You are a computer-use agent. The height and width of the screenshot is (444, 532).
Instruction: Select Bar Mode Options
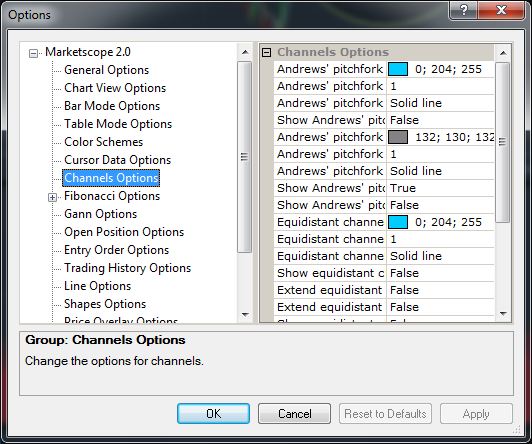[112, 106]
